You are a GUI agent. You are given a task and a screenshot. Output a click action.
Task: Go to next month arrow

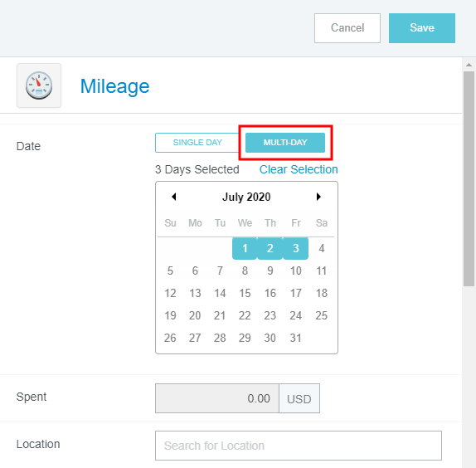point(318,197)
